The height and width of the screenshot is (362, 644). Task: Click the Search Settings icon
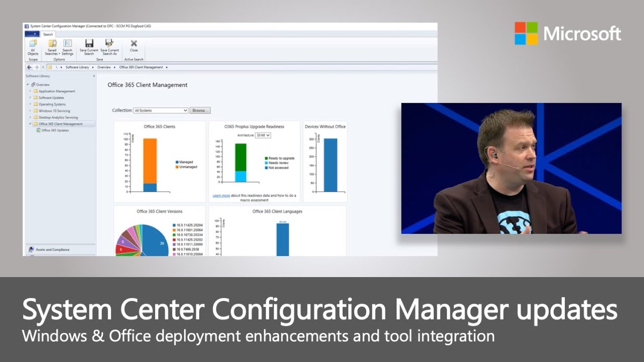(68, 43)
